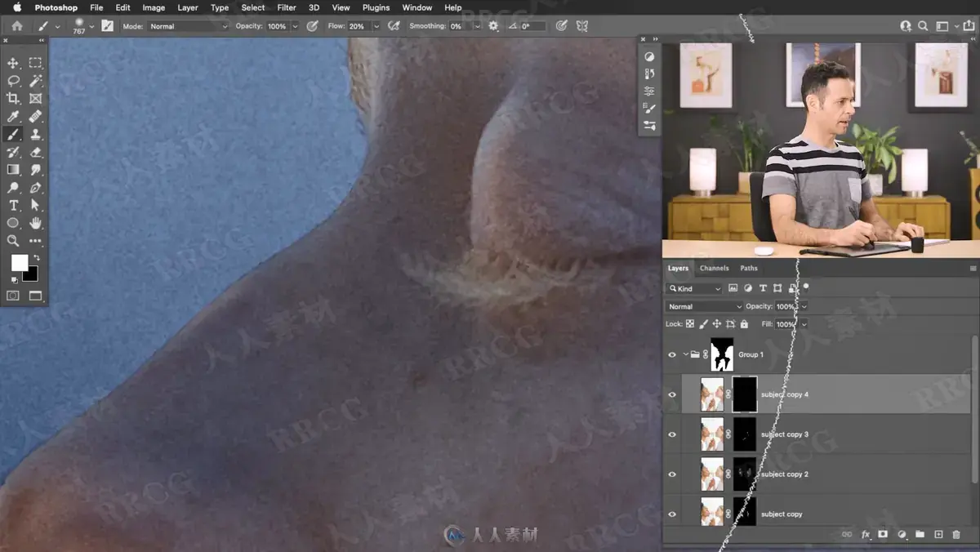Image resolution: width=980 pixels, height=552 pixels.
Task: Create a new layer plus icon
Action: (938, 535)
